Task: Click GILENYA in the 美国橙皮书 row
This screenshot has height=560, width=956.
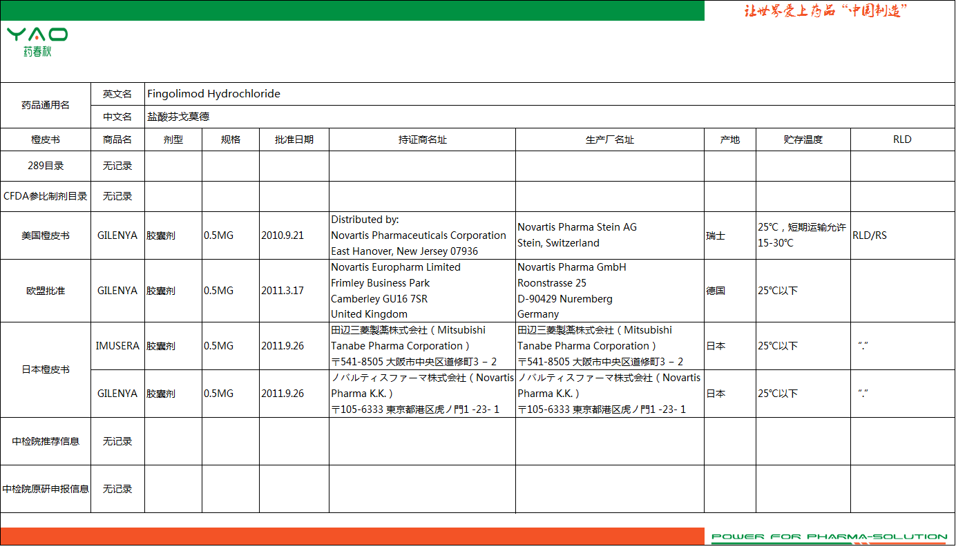Action: pos(117,235)
